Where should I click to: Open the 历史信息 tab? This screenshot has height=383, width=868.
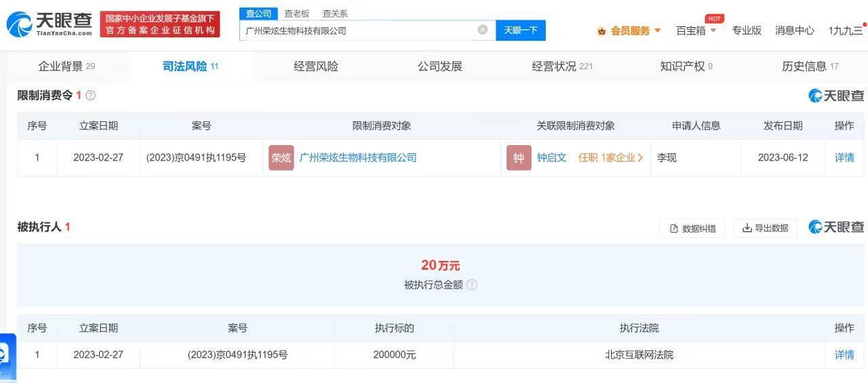click(810, 66)
